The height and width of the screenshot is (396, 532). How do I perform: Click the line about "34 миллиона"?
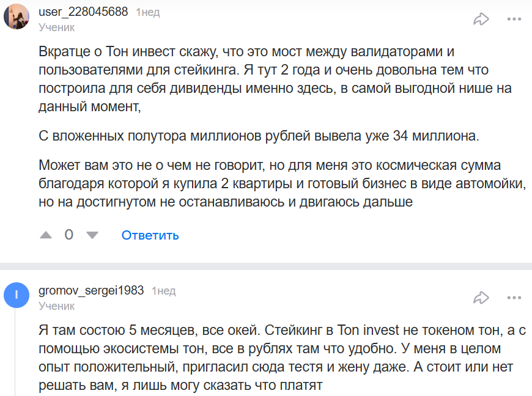(259, 136)
